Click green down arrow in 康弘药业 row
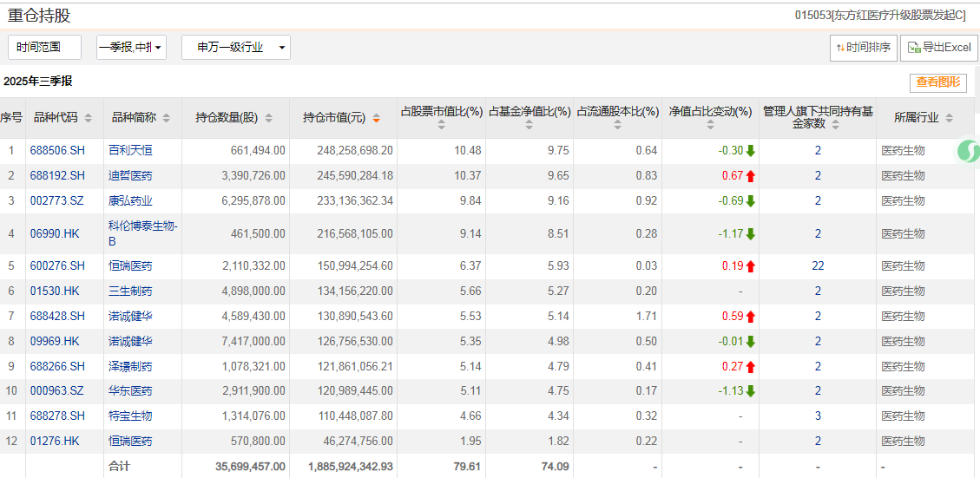 click(751, 201)
